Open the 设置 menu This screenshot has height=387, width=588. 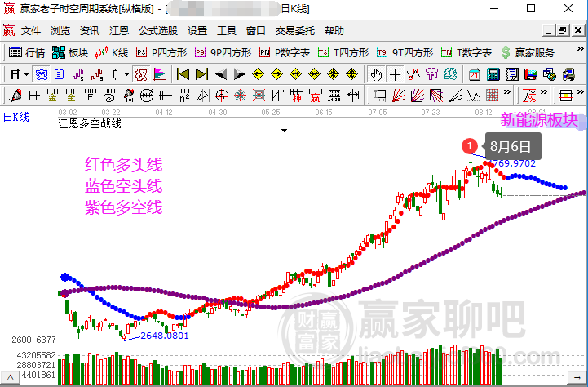197,31
